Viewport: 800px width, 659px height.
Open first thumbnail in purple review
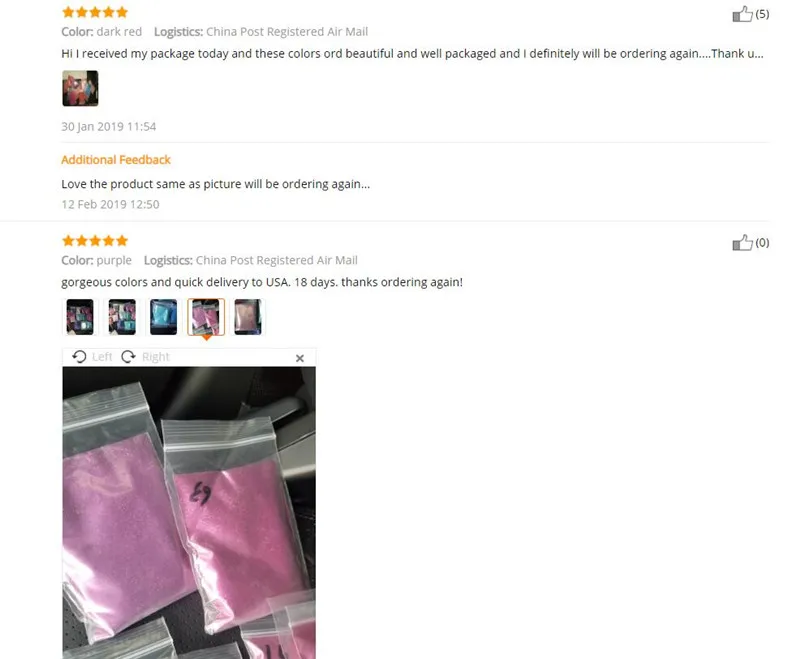80,317
